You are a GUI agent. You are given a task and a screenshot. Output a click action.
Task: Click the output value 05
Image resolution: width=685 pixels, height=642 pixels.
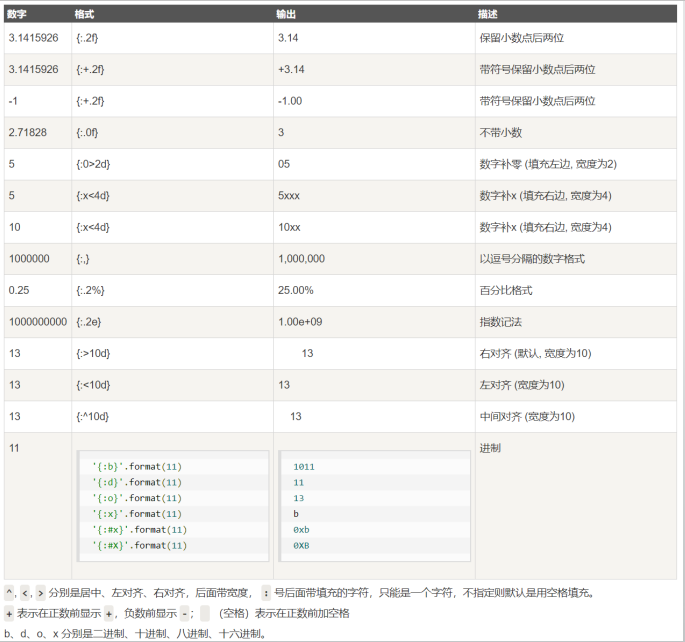[284, 164]
